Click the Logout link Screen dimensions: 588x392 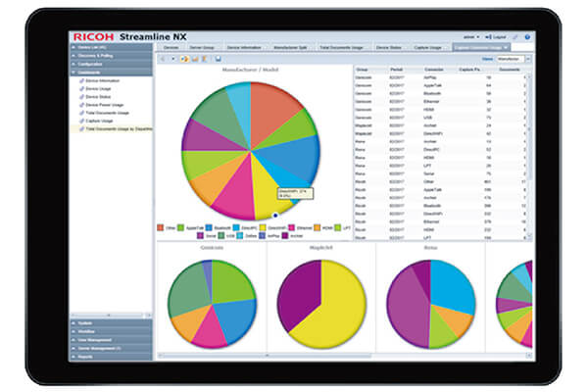point(496,37)
